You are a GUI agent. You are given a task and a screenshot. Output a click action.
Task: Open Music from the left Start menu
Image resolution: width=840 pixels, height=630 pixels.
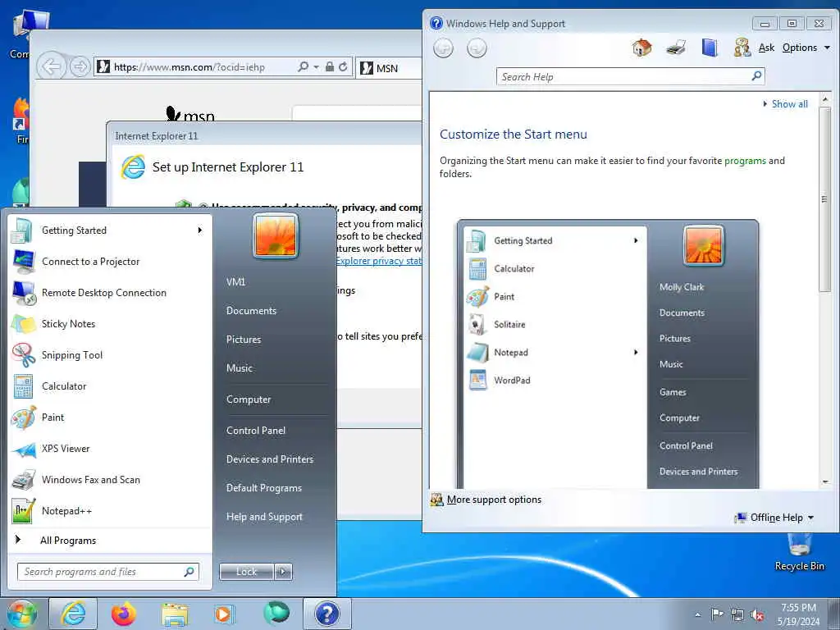pyautogui.click(x=240, y=368)
